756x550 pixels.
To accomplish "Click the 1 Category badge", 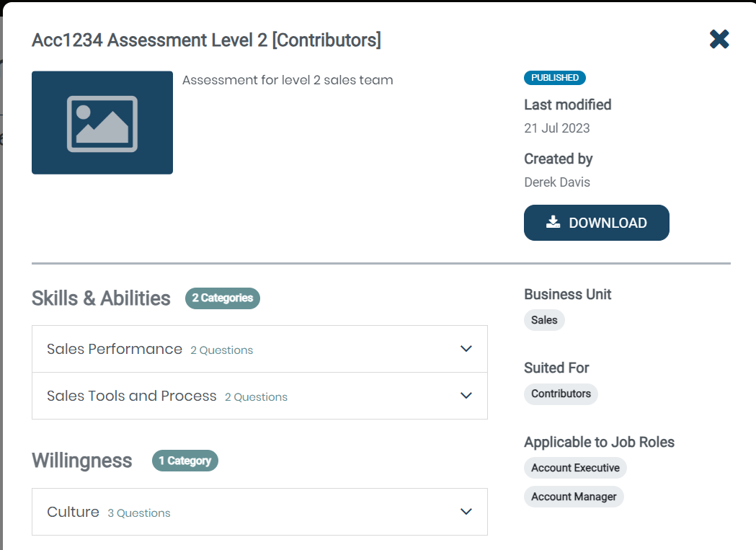I will tap(185, 461).
